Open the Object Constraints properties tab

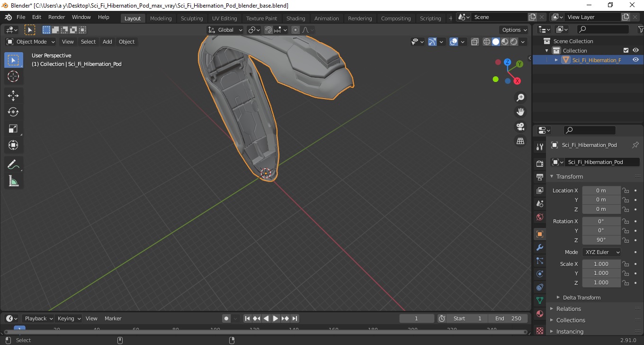[x=539, y=287]
